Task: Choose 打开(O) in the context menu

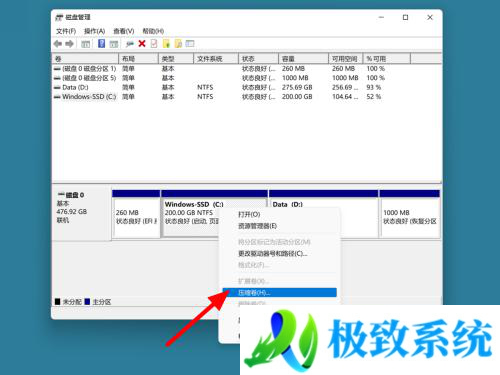Action: click(x=279, y=214)
